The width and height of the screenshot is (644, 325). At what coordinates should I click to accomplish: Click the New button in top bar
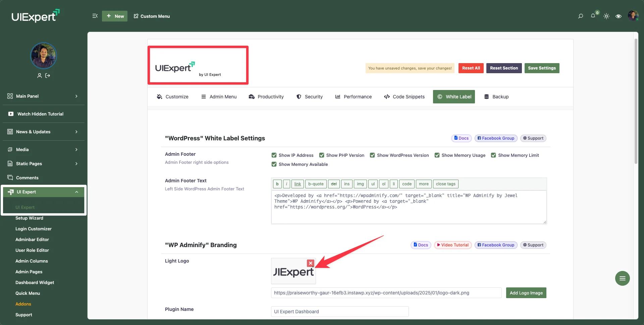pos(115,16)
